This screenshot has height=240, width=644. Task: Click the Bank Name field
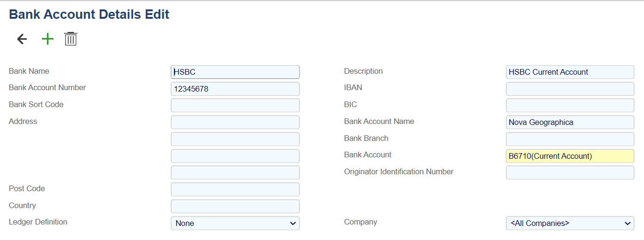click(x=235, y=72)
